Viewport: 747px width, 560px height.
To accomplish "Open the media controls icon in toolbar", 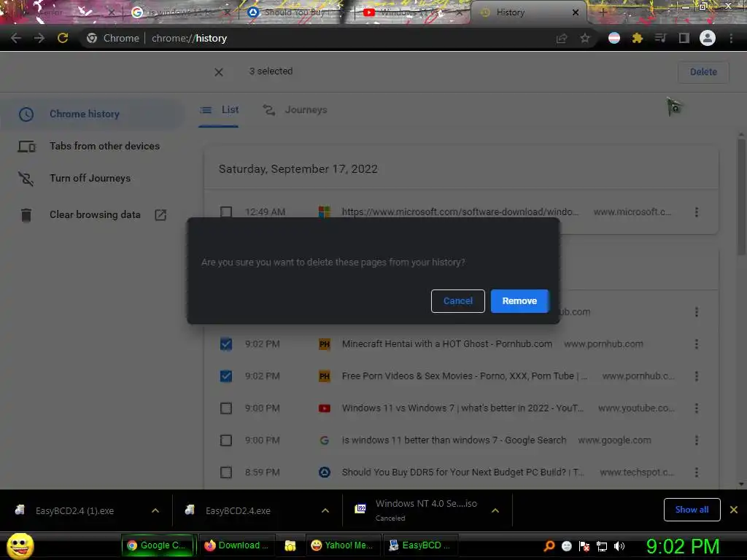I will coord(660,38).
